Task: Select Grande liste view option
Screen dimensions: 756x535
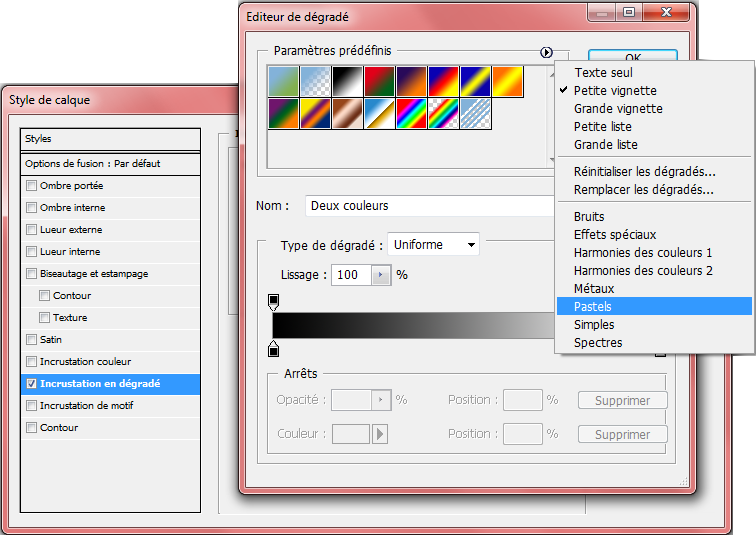Action: point(606,145)
